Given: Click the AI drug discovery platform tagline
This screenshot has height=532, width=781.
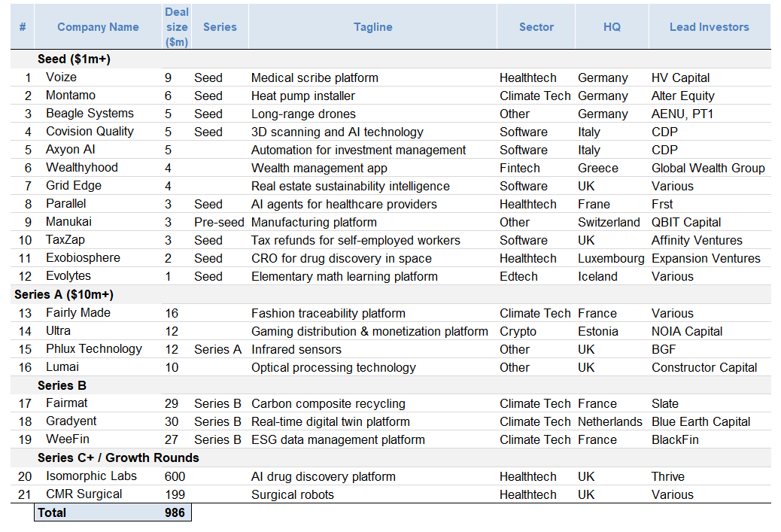Looking at the screenshot, I should (324, 477).
